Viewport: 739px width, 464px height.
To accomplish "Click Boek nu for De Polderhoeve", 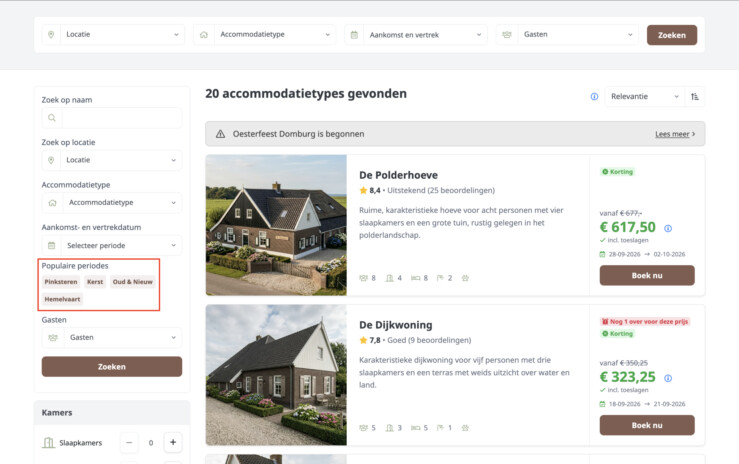I will [647, 276].
